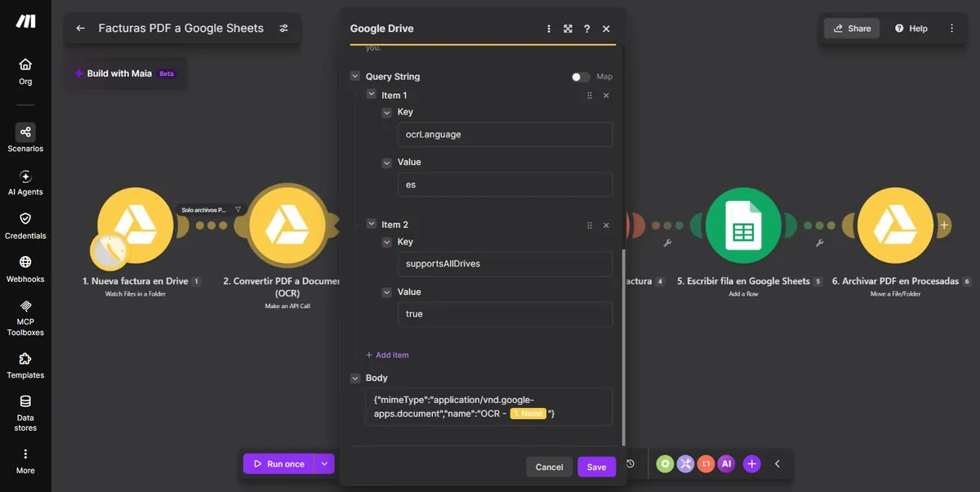Screen dimensions: 980x492
Task: Open Templates in the sidebar
Action: pos(25,365)
